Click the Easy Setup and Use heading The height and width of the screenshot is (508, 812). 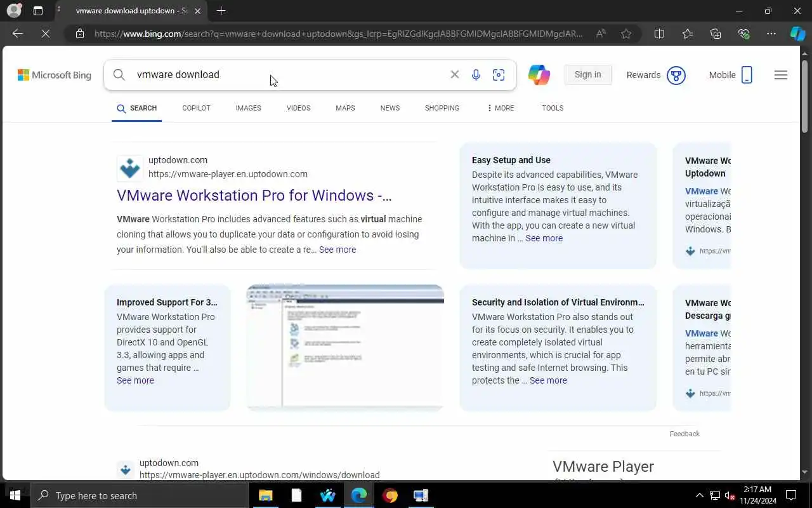coord(511,160)
